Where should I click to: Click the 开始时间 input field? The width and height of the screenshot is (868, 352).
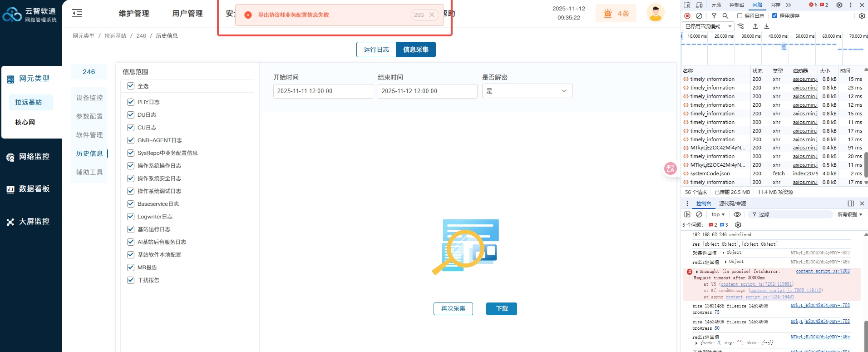coord(323,91)
